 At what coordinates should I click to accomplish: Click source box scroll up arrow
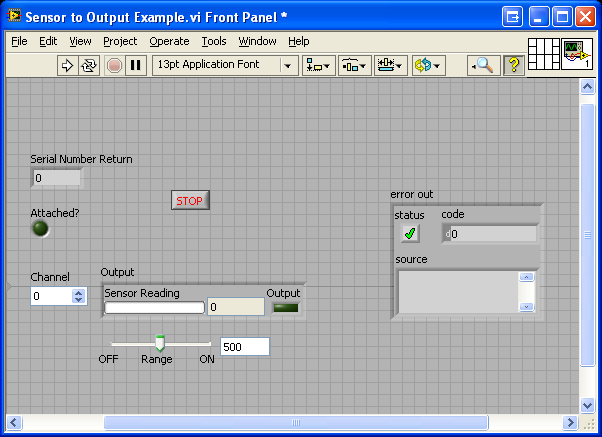(526, 277)
